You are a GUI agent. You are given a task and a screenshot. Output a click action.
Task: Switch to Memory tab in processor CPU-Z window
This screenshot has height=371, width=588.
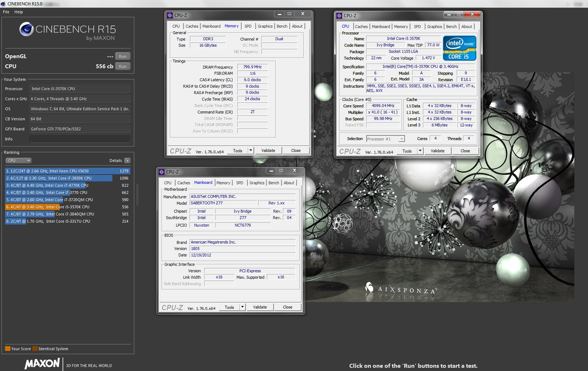[x=401, y=27]
